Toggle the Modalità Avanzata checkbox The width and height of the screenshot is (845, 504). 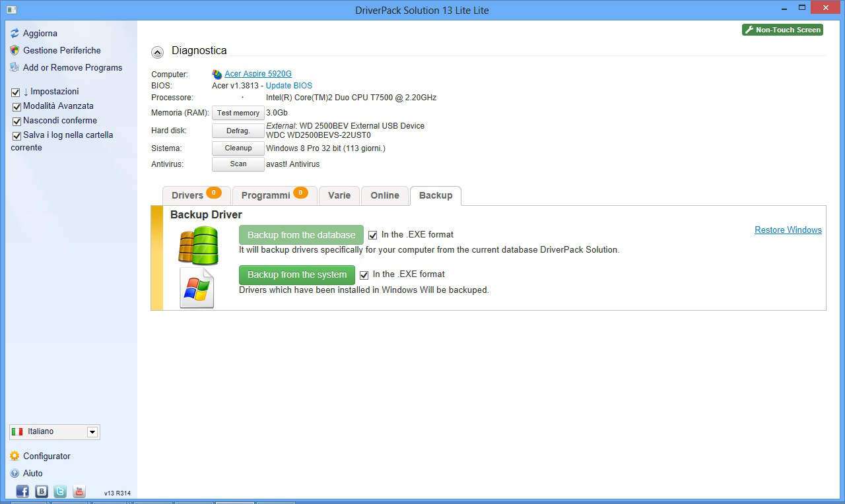(17, 106)
